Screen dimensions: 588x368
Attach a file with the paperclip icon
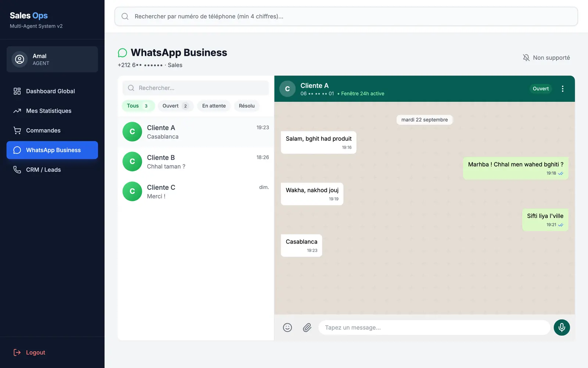307,328
